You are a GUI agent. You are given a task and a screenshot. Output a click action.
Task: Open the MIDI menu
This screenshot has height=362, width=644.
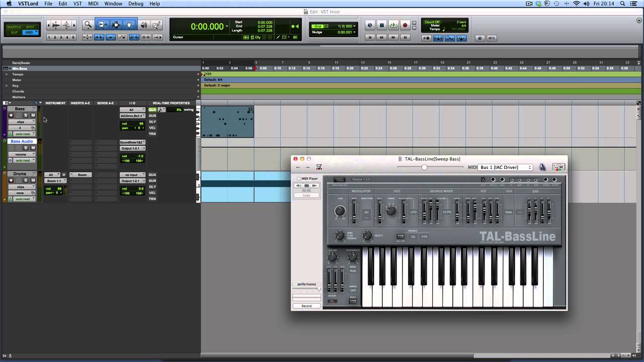(93, 4)
